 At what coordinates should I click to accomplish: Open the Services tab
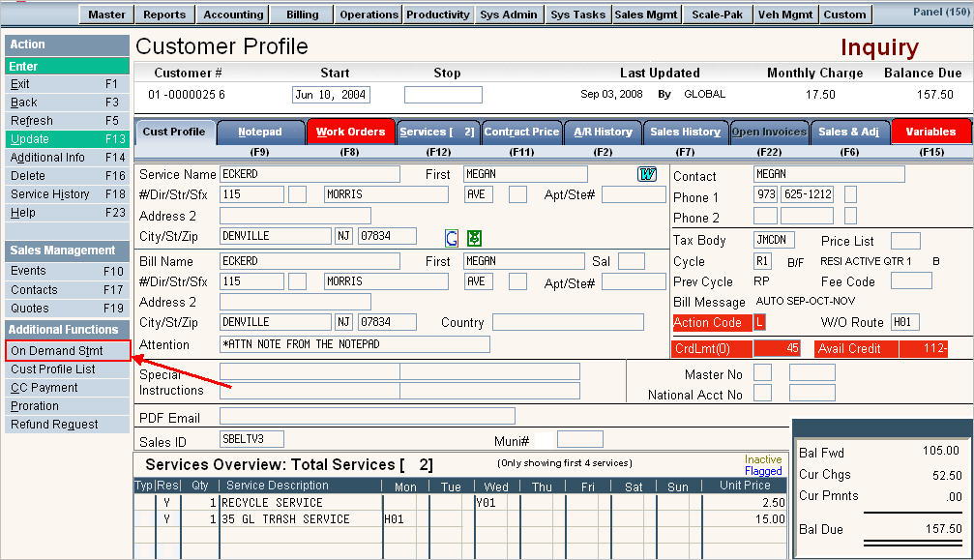click(x=437, y=132)
